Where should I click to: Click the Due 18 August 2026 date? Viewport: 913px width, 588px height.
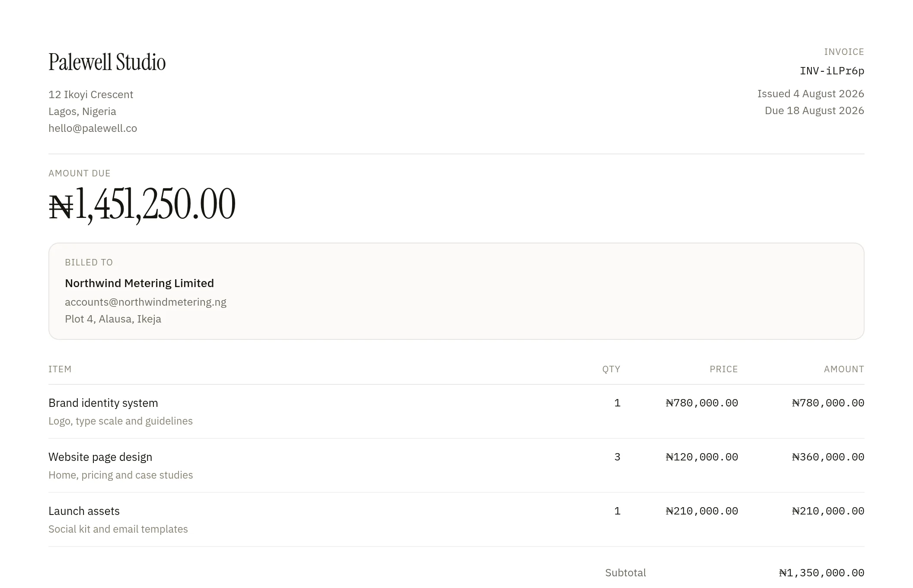[814, 111]
